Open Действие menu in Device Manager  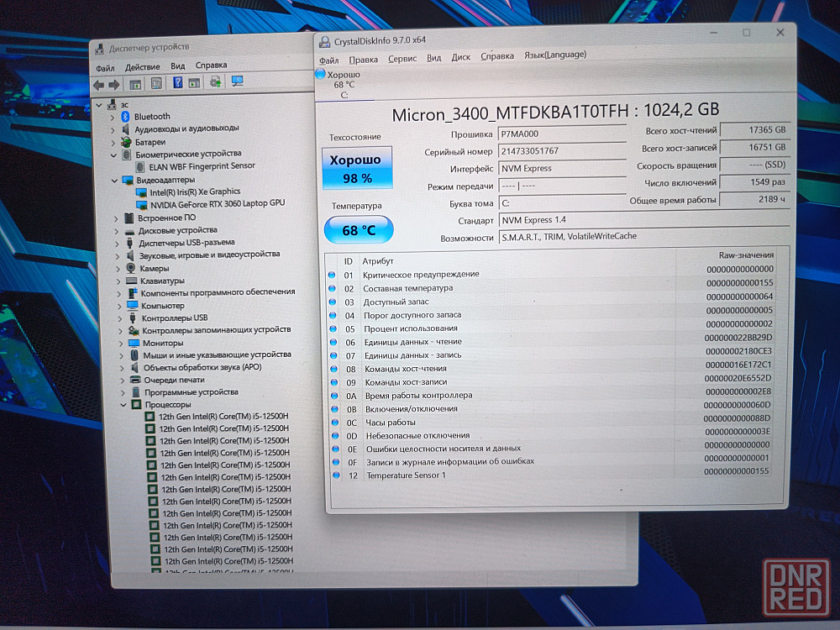[143, 67]
